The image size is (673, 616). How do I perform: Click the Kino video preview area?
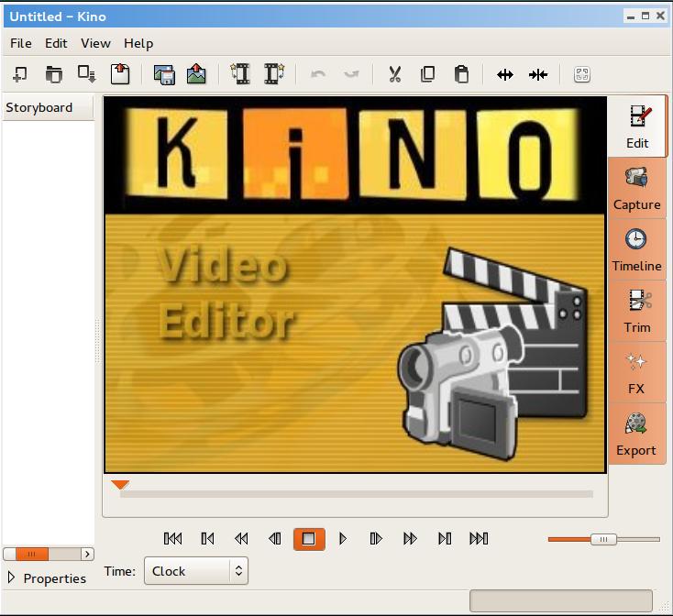[x=356, y=285]
